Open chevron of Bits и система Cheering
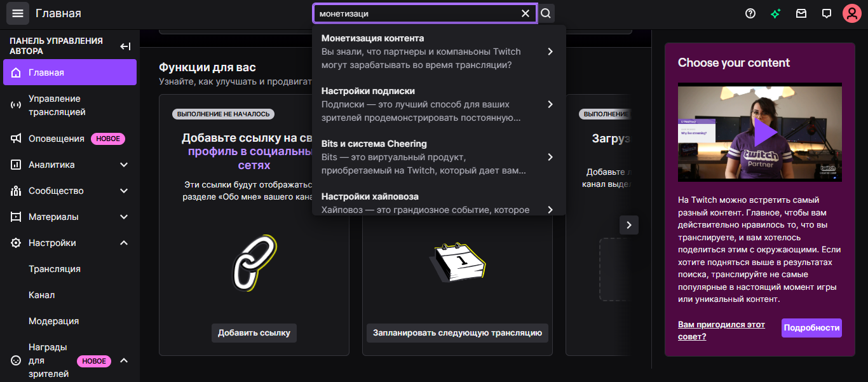868x382 pixels. [550, 157]
